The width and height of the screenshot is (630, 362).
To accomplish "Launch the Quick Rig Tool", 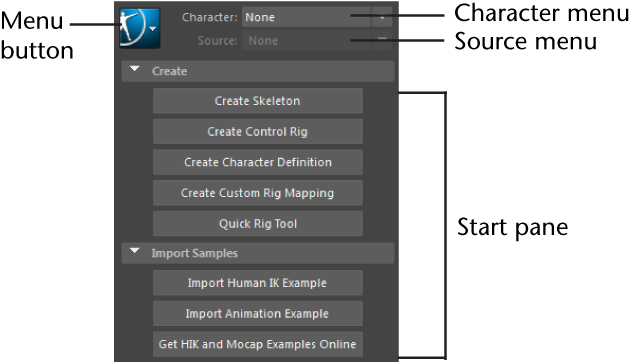I will [258, 224].
